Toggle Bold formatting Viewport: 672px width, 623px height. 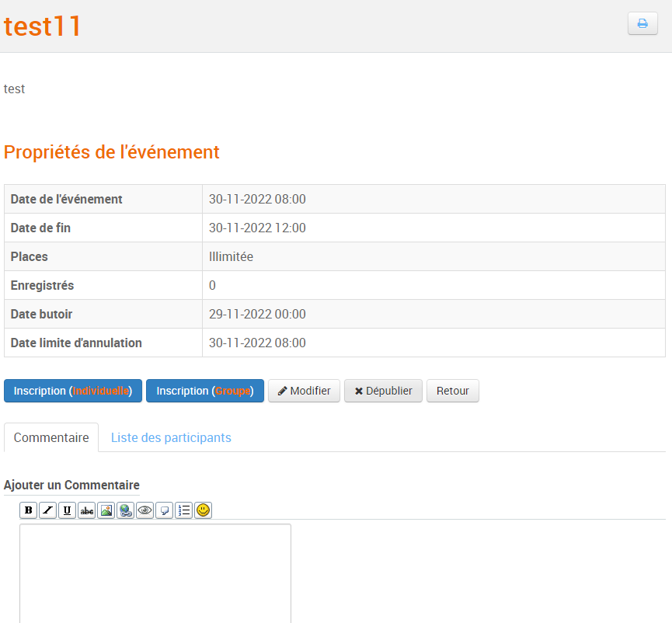click(28, 510)
